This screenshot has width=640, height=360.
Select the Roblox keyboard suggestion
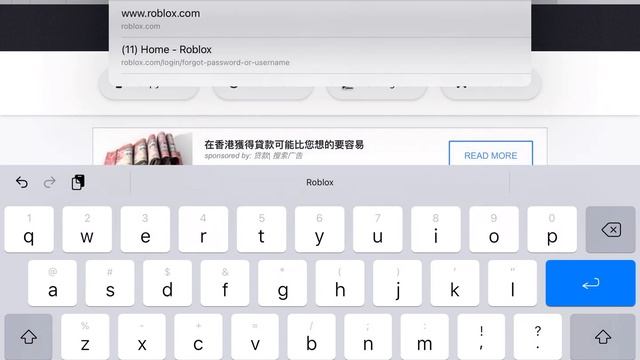tap(320, 182)
